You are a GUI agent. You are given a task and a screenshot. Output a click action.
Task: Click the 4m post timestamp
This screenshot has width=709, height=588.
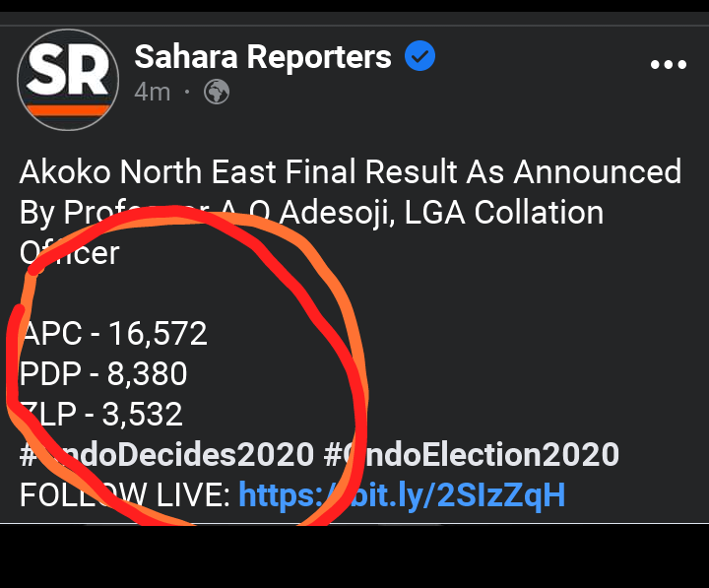153,93
